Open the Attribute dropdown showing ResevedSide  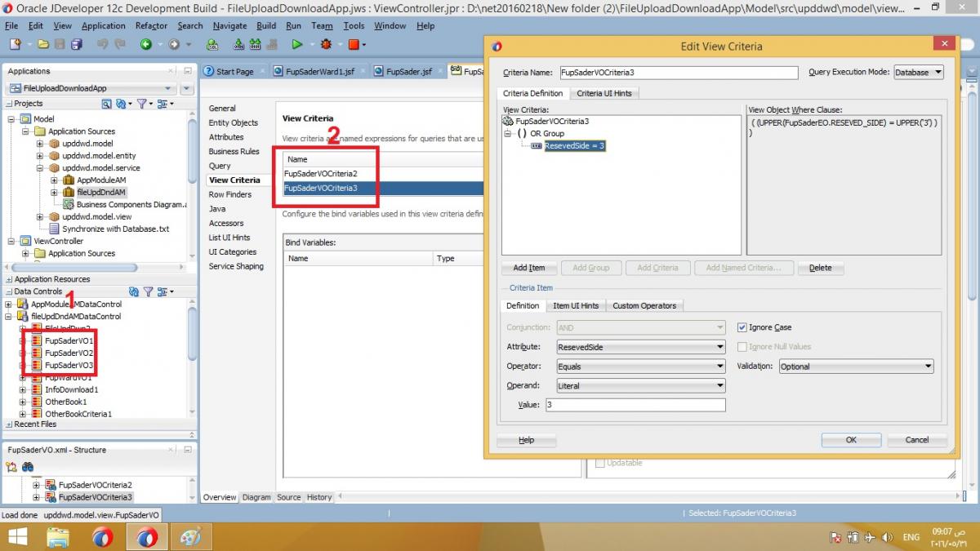click(640, 347)
